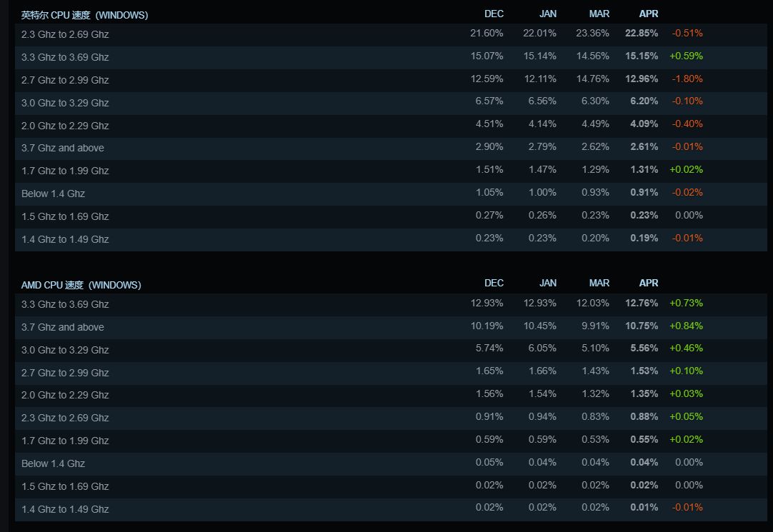Click the MAR column header in AMD table
This screenshot has height=532, width=773.
pyautogui.click(x=599, y=283)
